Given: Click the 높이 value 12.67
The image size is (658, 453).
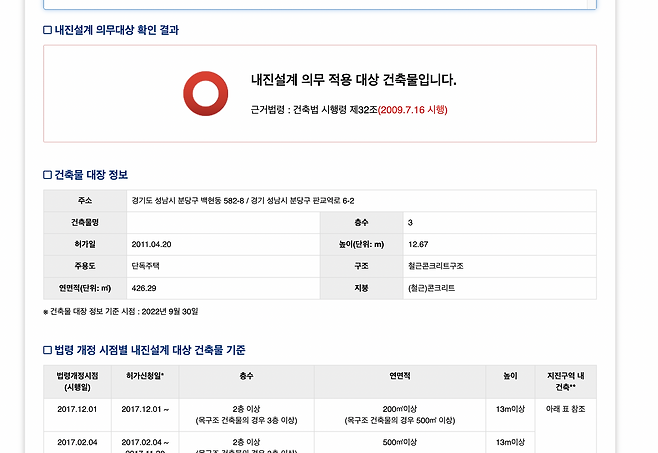Looking at the screenshot, I should pos(418,244).
